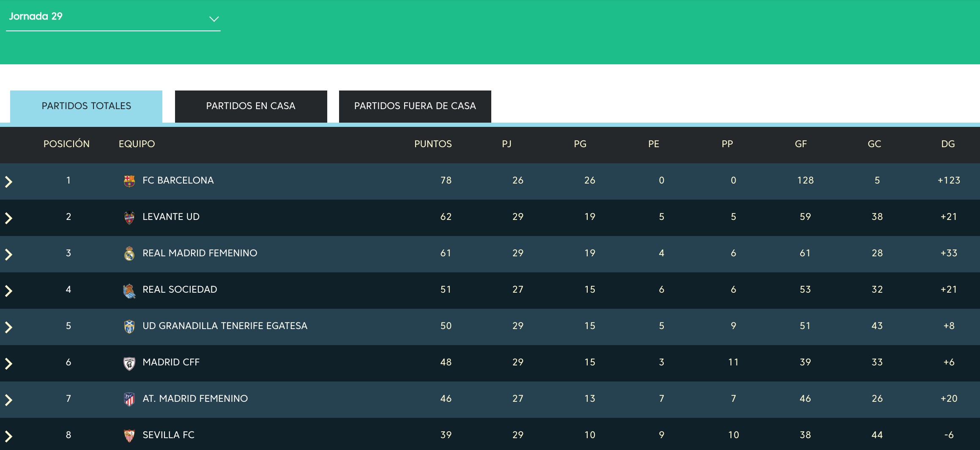Select the +123 goal difference cell

coord(949,181)
